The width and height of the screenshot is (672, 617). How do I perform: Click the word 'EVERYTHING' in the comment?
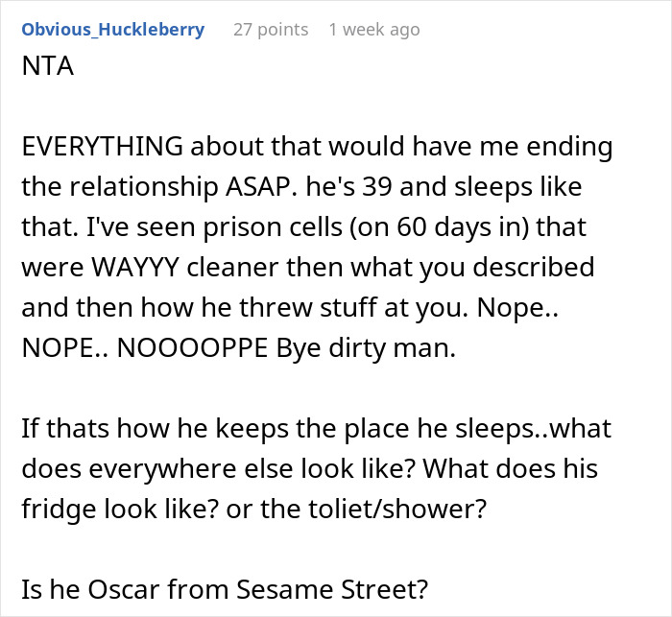coord(100,149)
